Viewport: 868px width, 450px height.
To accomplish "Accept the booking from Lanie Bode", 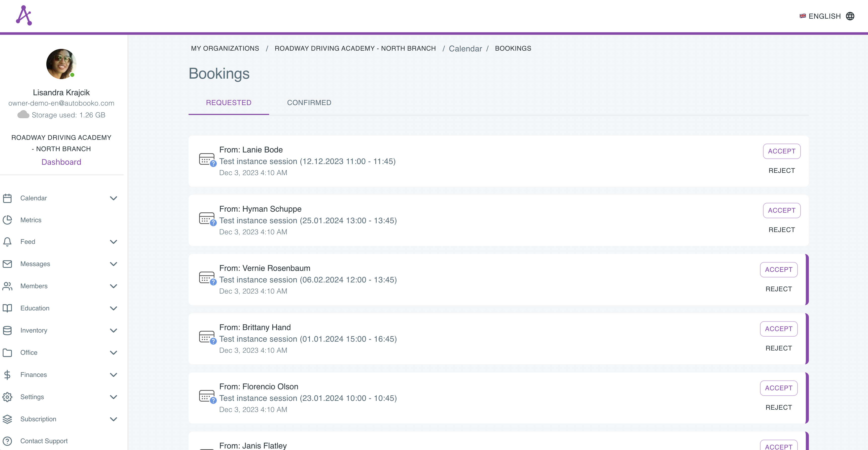I will (781, 151).
